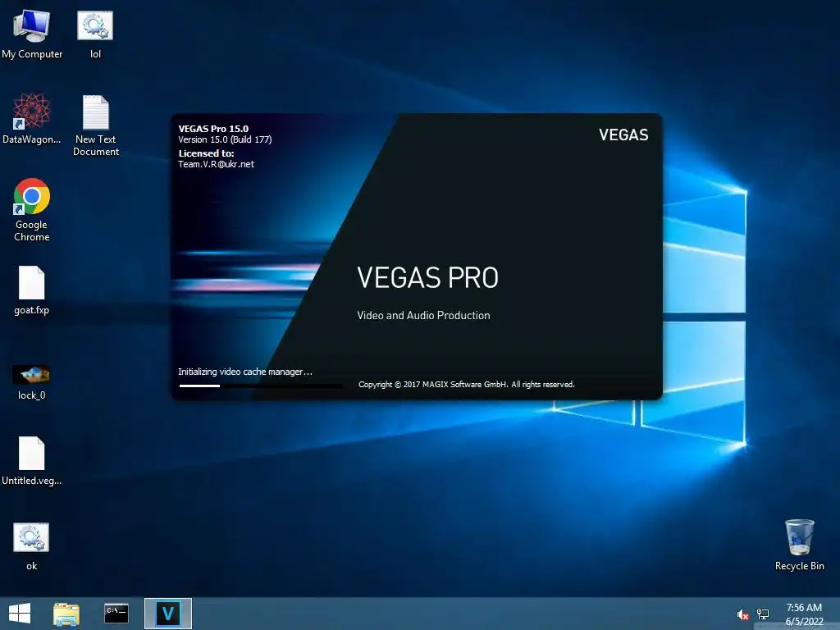This screenshot has height=630, width=840.
Task: Click the 'Initializing video cache manager' status text
Action: pos(244,372)
